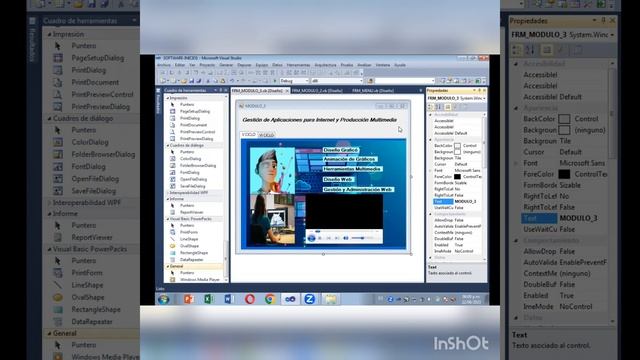Select PageSetupDialog control in the toolbox
640x360 pixels.
pos(195,111)
